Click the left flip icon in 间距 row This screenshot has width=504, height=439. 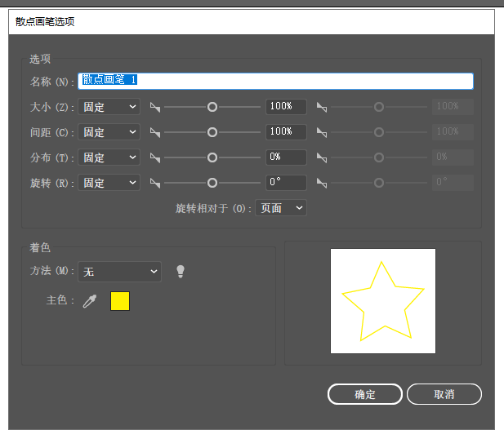(x=155, y=132)
